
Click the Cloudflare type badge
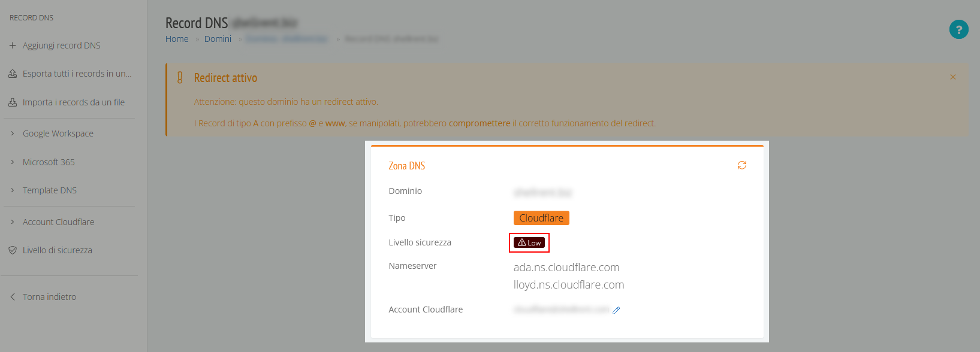541,218
